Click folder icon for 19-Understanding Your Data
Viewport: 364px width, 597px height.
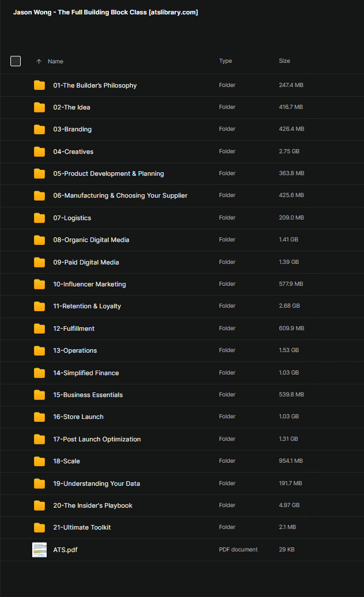point(40,483)
